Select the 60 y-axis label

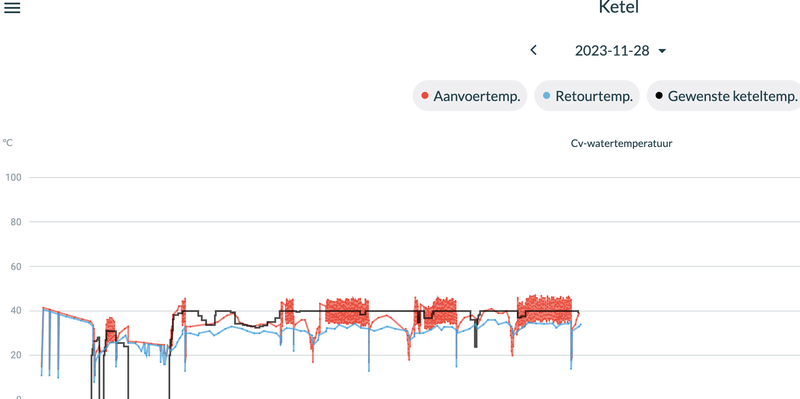point(15,266)
